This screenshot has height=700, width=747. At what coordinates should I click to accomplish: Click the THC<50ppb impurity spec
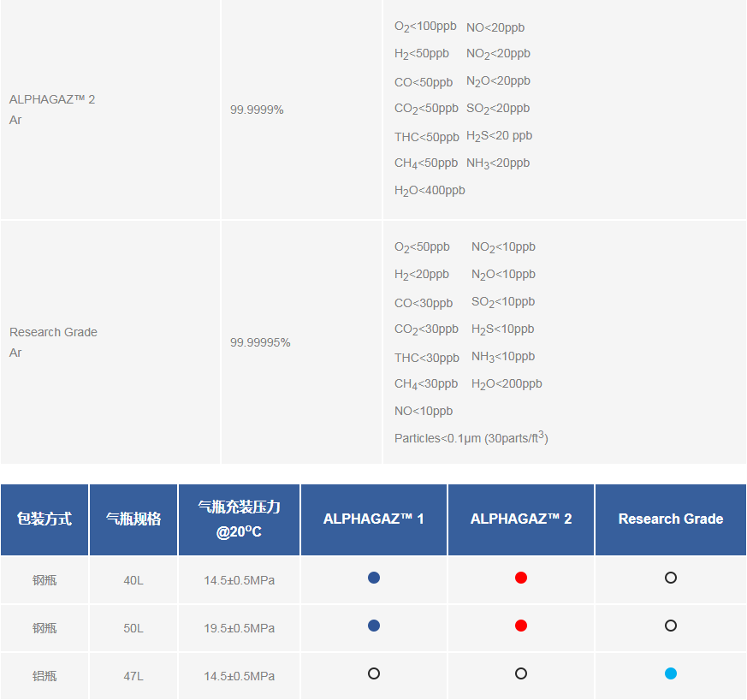[x=427, y=137]
